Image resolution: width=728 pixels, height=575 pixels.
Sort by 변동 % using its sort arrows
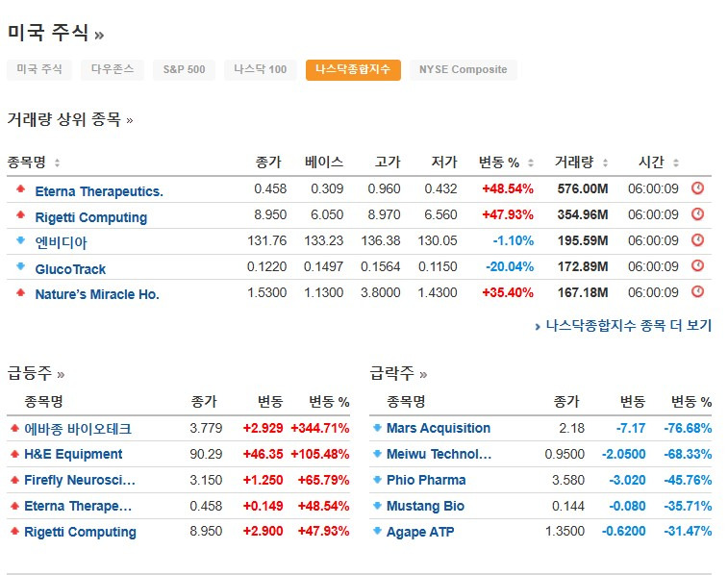click(x=531, y=162)
